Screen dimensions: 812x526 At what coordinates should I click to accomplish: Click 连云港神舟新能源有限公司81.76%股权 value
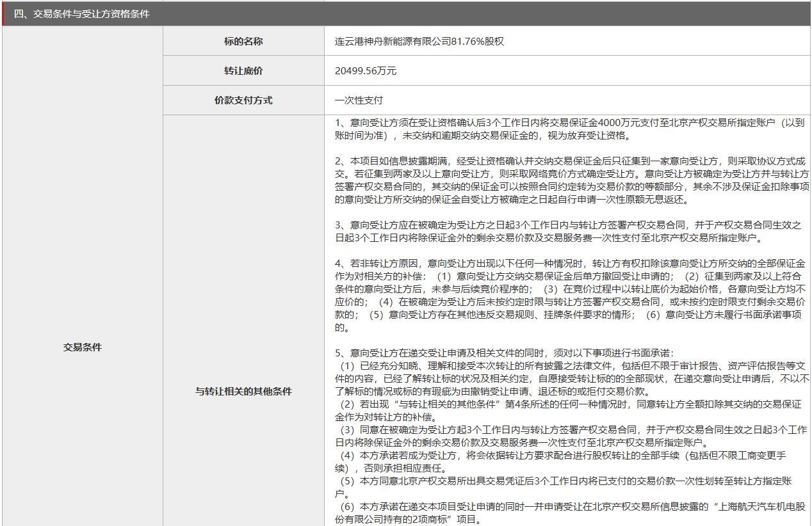pyautogui.click(x=419, y=42)
